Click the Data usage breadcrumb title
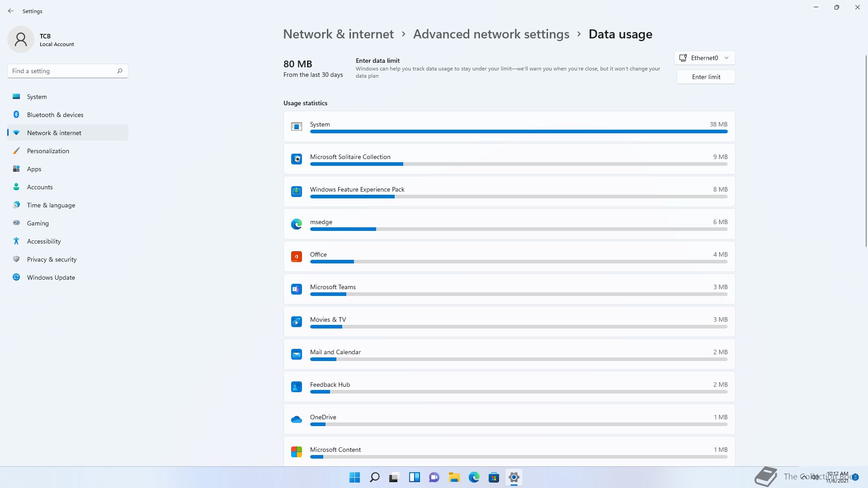Screen dimensions: 868x488 620,34
